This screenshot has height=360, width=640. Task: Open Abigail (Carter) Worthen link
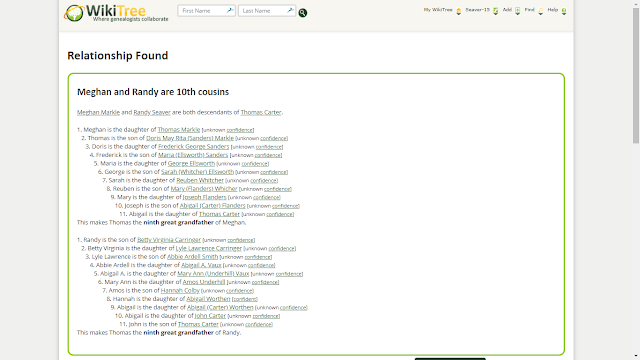(x=220, y=307)
